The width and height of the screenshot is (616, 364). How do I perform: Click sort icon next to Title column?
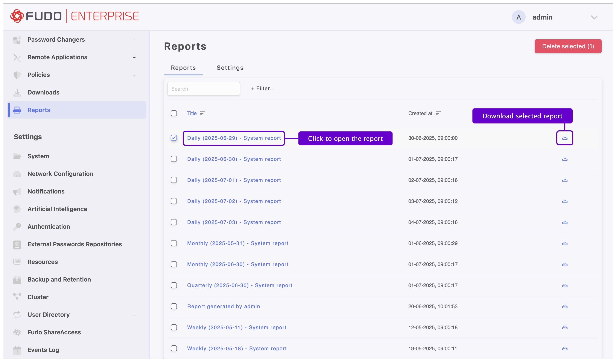(x=202, y=113)
